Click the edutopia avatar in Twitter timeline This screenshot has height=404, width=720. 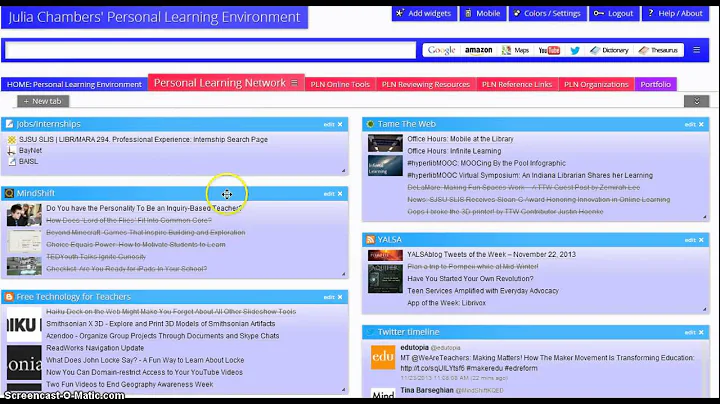(383, 357)
